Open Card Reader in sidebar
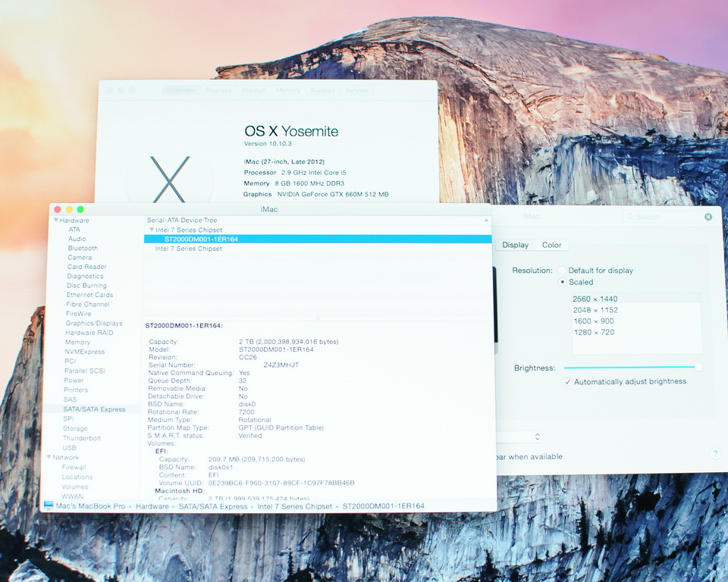Viewport: 728px width, 582px height. [86, 267]
